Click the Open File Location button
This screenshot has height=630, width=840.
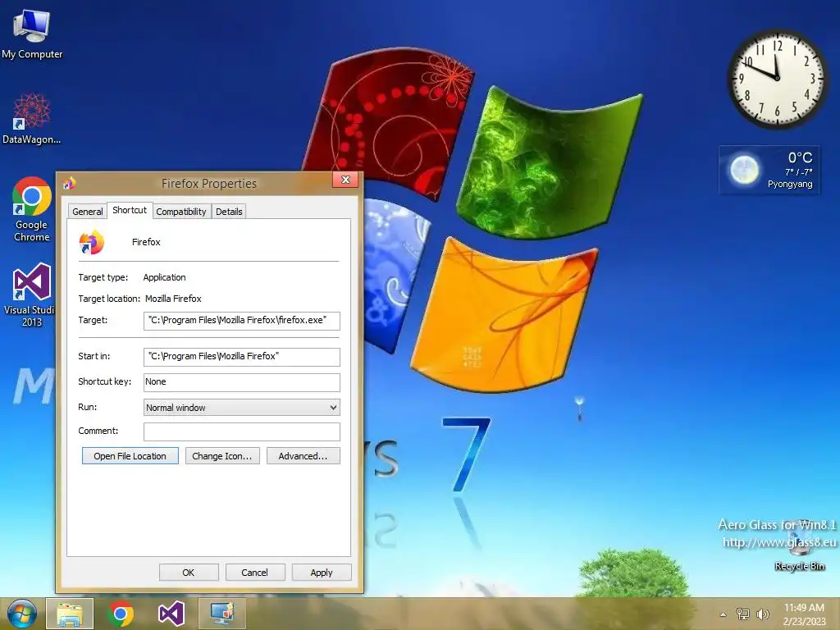click(x=130, y=456)
